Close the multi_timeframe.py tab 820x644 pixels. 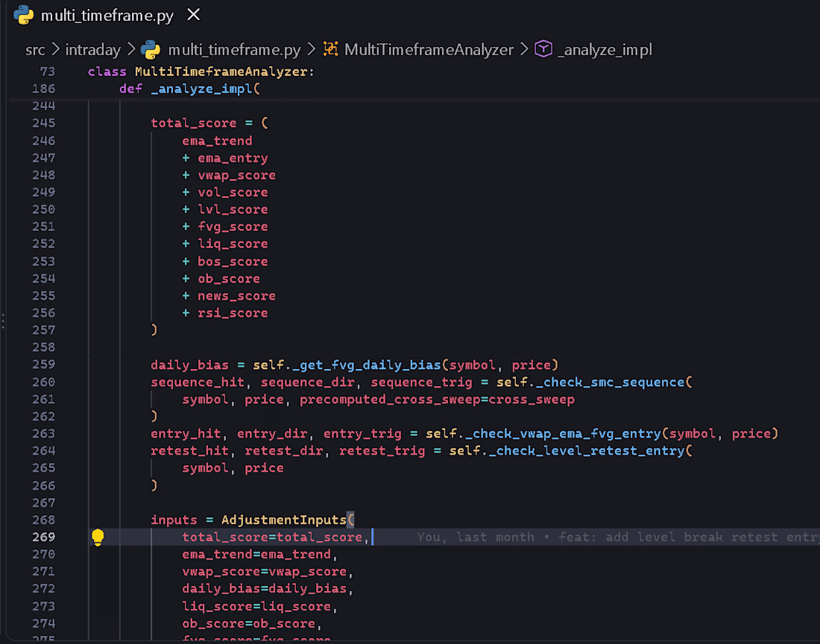click(x=194, y=15)
